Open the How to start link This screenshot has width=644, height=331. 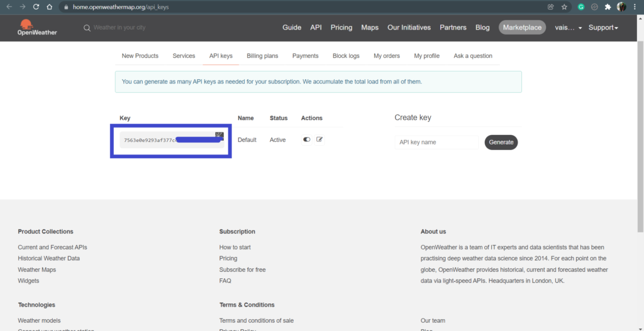pos(235,247)
